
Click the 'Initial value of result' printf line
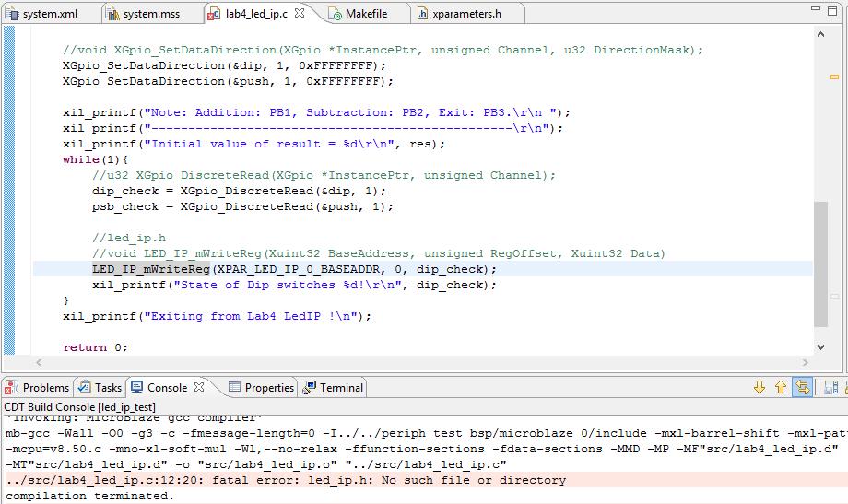(x=253, y=144)
